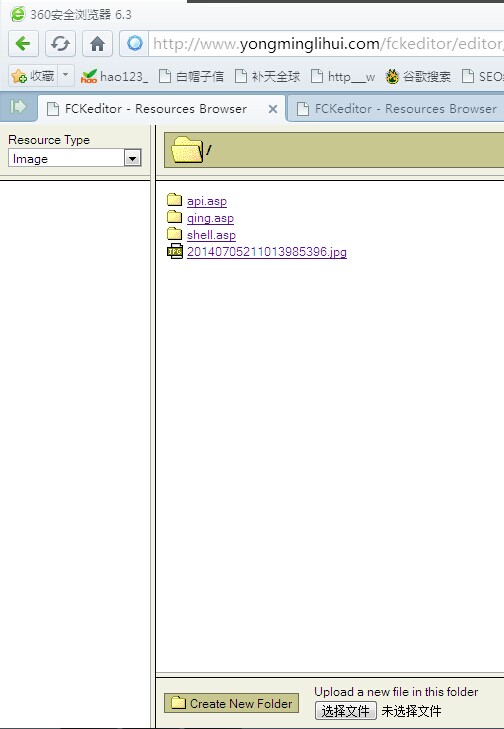Open the SEO bookmark
The height and width of the screenshot is (729, 504).
click(x=483, y=76)
